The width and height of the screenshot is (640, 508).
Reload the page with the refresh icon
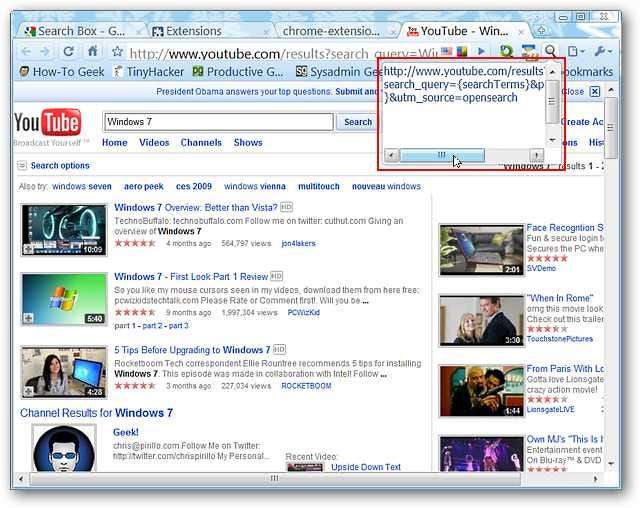[x=69, y=51]
